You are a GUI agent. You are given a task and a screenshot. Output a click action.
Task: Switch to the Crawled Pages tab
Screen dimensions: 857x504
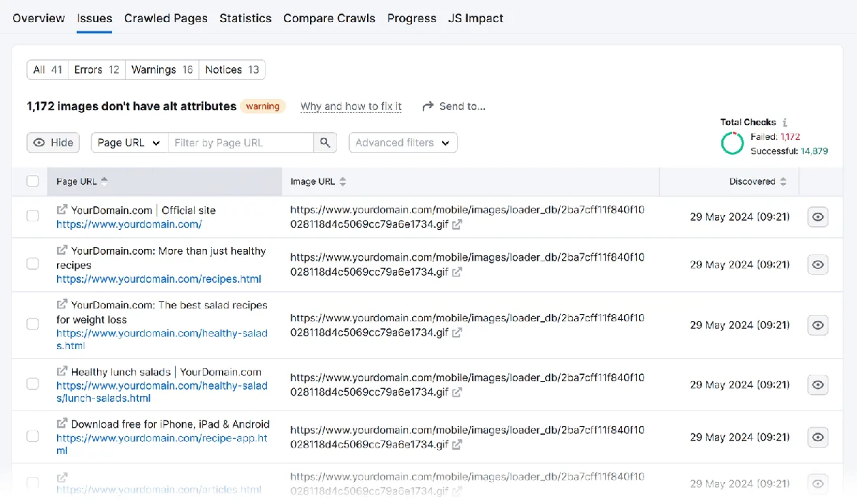(166, 19)
